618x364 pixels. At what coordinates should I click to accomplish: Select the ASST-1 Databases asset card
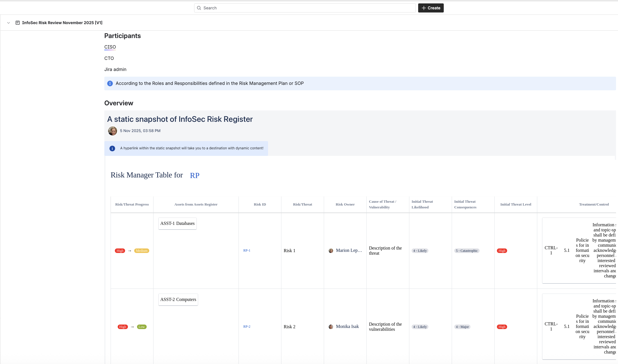coord(177,223)
